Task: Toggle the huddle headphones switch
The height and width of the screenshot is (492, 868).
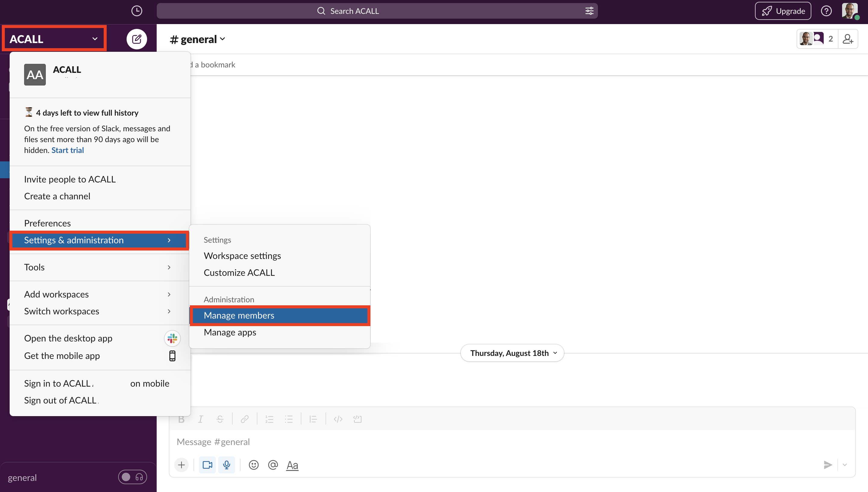Action: [133, 477]
